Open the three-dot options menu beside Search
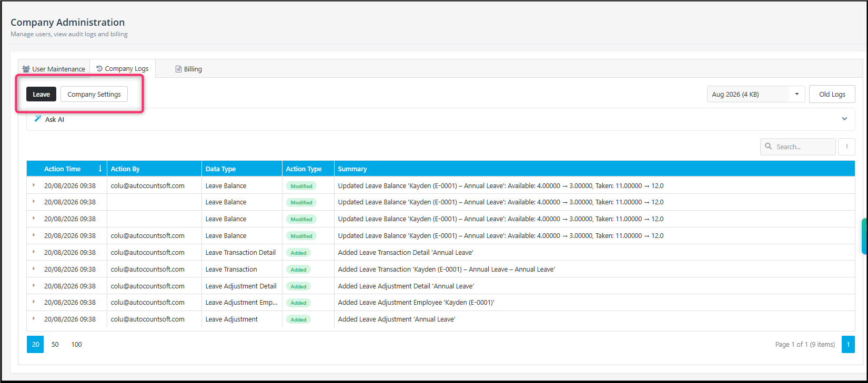The height and width of the screenshot is (383, 868). pyautogui.click(x=846, y=147)
